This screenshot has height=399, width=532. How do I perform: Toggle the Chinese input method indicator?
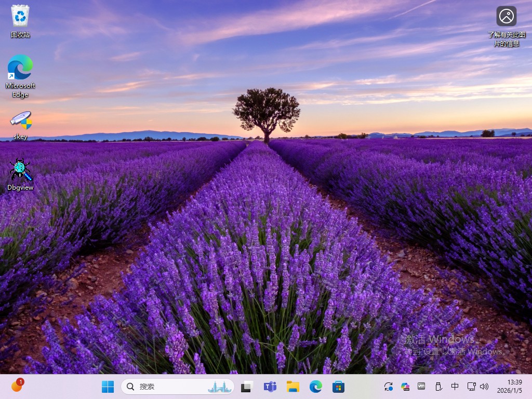coord(455,387)
